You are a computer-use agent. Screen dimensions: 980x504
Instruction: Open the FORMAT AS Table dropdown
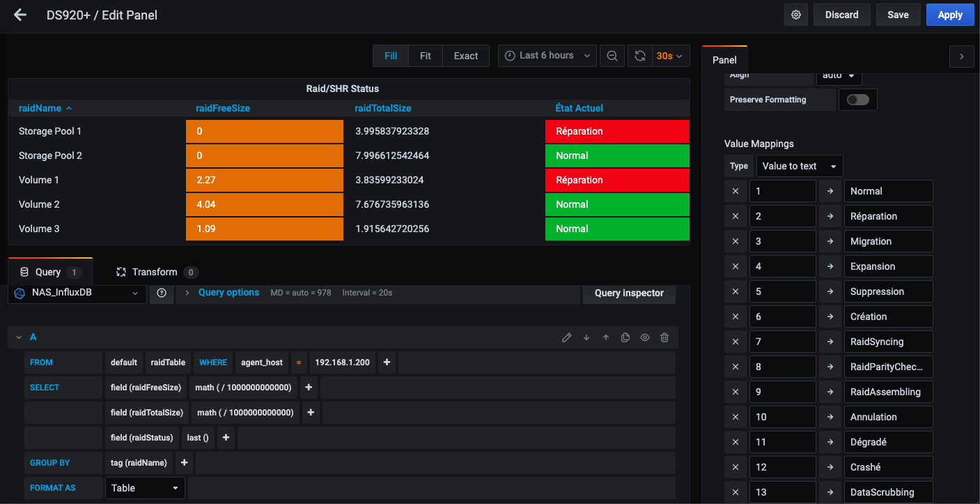(x=145, y=488)
